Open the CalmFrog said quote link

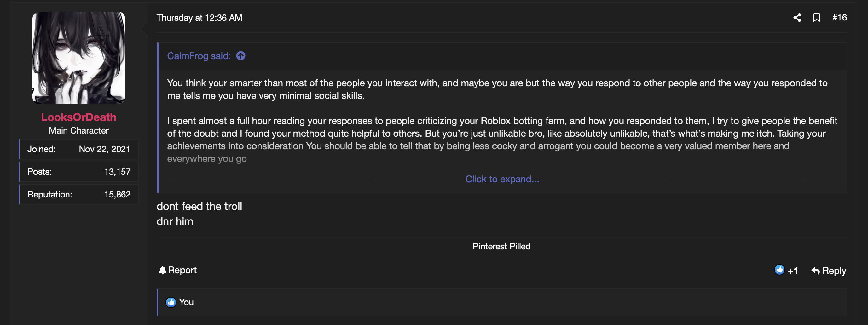coord(199,56)
